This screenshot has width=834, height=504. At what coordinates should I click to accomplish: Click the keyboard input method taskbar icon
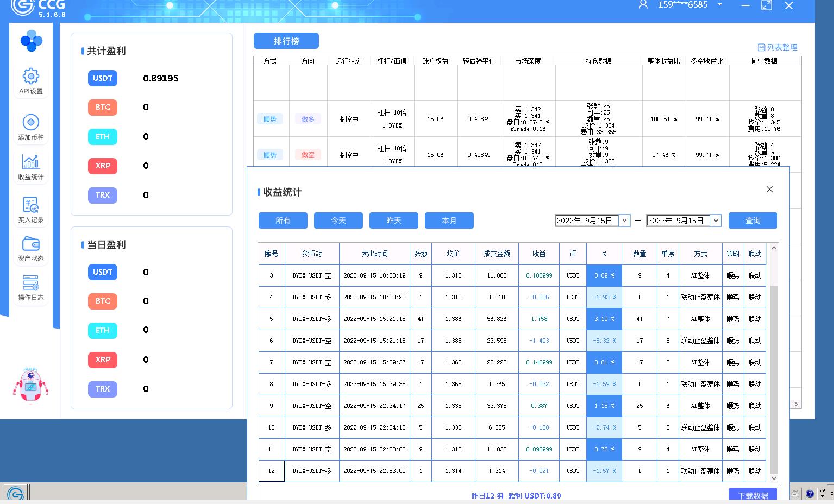[795, 493]
